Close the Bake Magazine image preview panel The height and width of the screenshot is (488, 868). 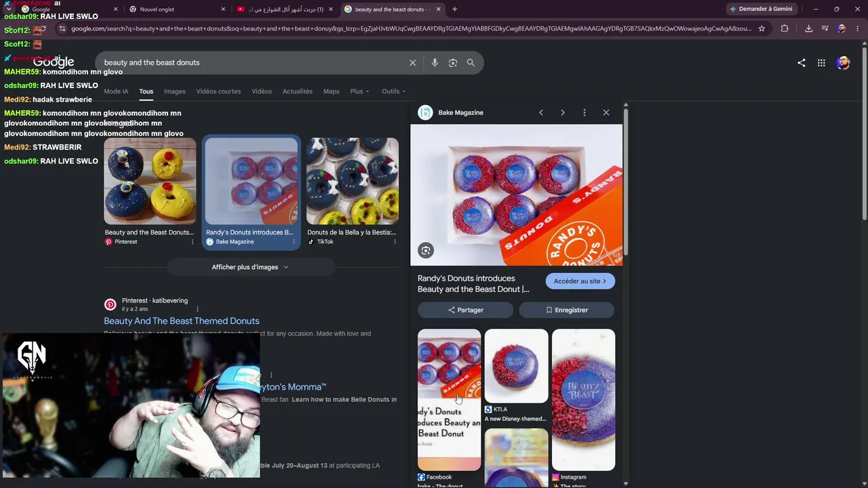(606, 113)
